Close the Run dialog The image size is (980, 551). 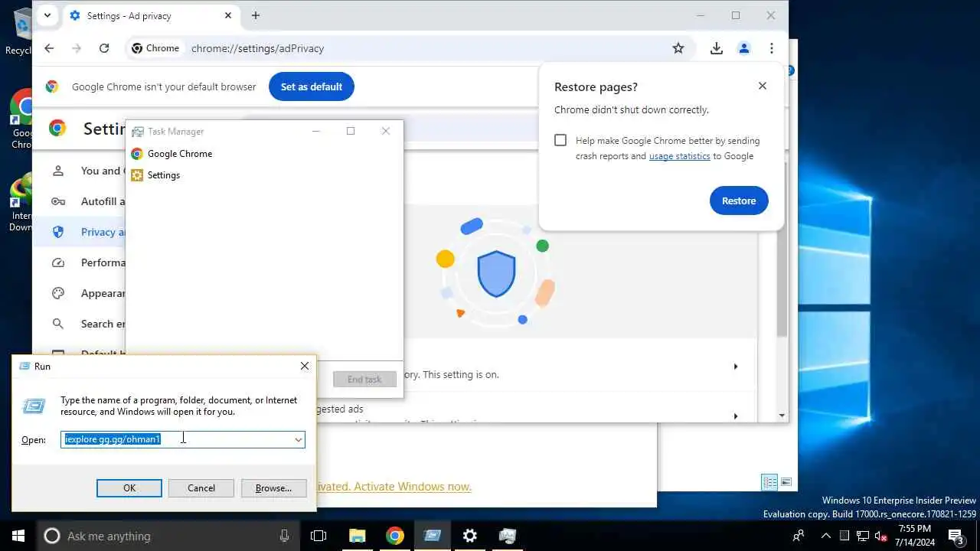click(x=305, y=366)
